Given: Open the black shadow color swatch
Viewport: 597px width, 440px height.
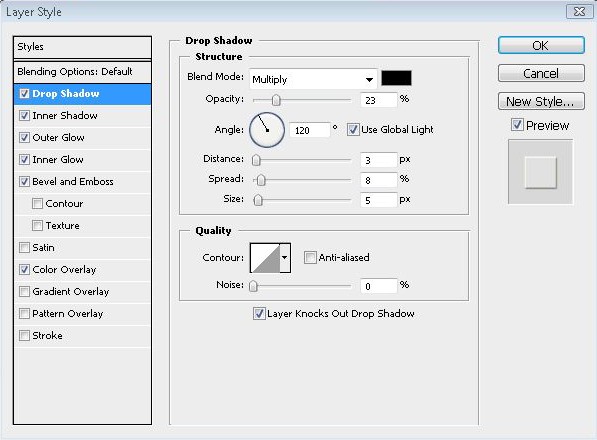Looking at the screenshot, I should pyautogui.click(x=396, y=78).
